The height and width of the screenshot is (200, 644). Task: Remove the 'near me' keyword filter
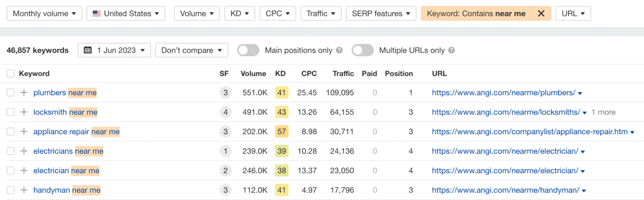click(x=541, y=14)
